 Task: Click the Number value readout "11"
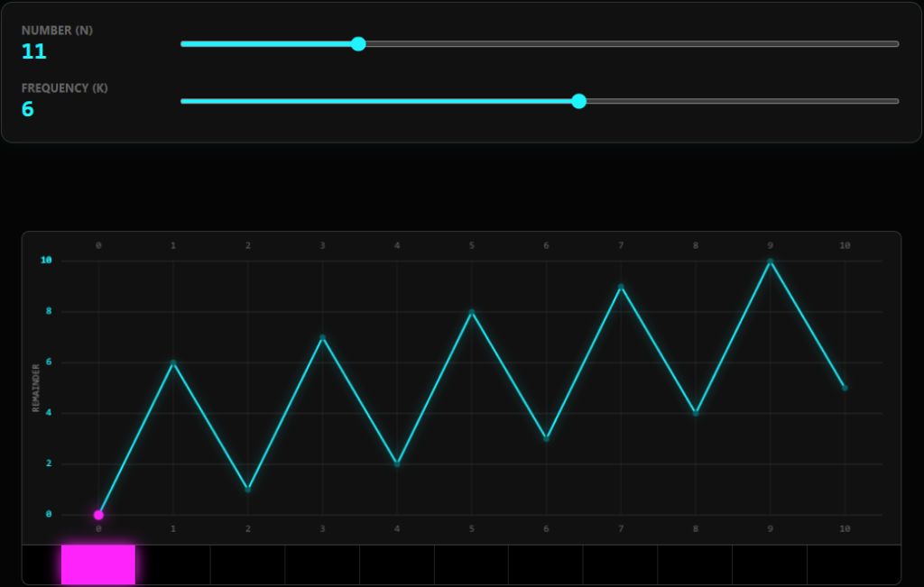coord(34,51)
